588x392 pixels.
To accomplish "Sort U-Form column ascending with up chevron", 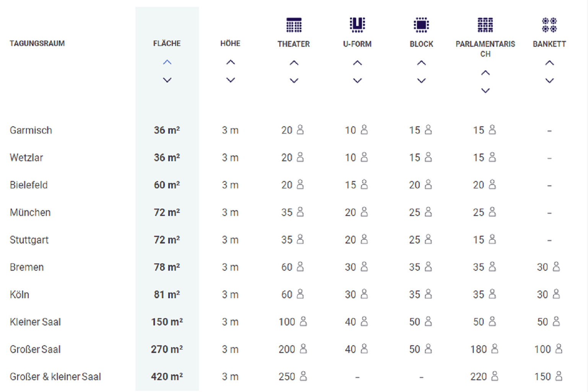I will tap(357, 63).
